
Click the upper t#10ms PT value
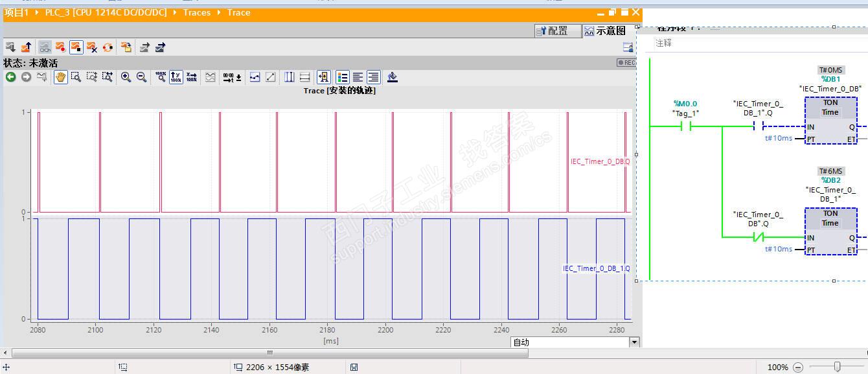(779, 138)
